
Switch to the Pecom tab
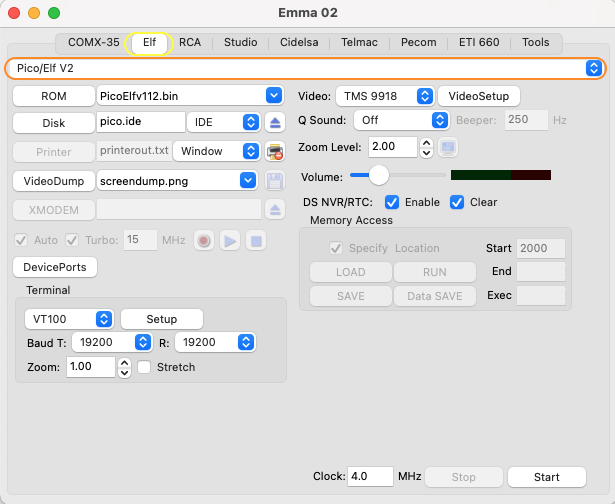pyautogui.click(x=418, y=42)
